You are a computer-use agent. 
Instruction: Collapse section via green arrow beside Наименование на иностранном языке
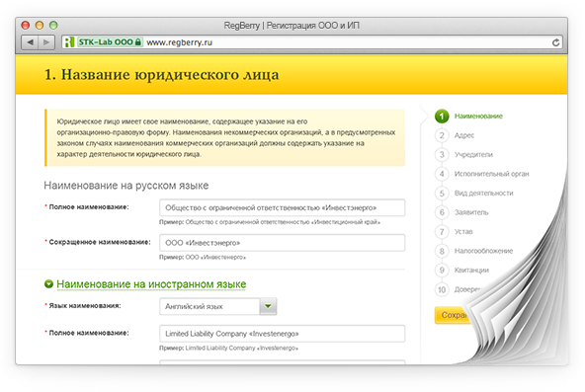[x=48, y=284]
